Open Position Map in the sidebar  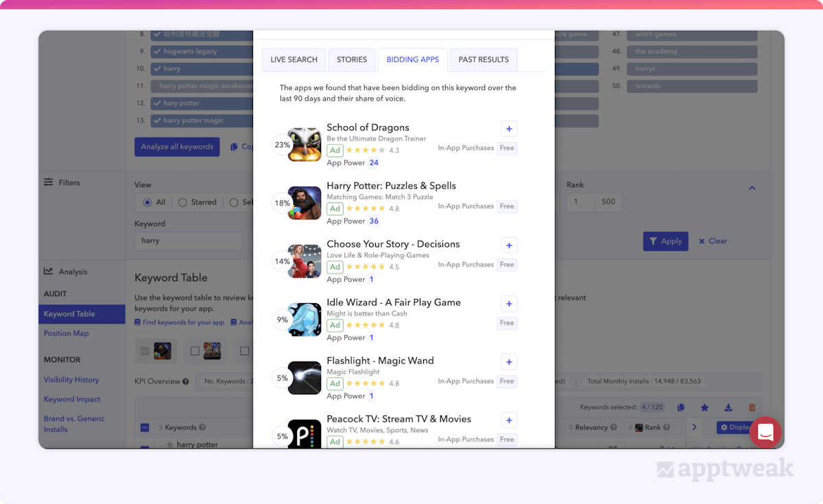pos(67,333)
